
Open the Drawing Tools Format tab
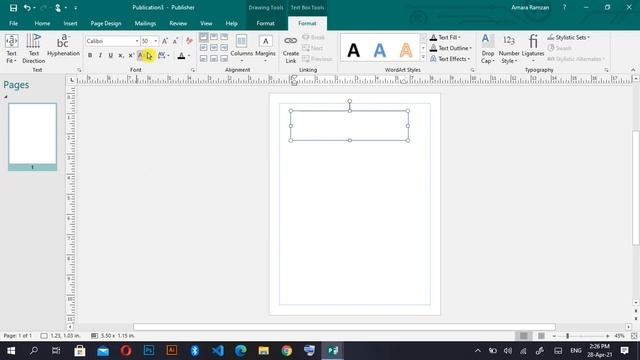pyautogui.click(x=265, y=23)
